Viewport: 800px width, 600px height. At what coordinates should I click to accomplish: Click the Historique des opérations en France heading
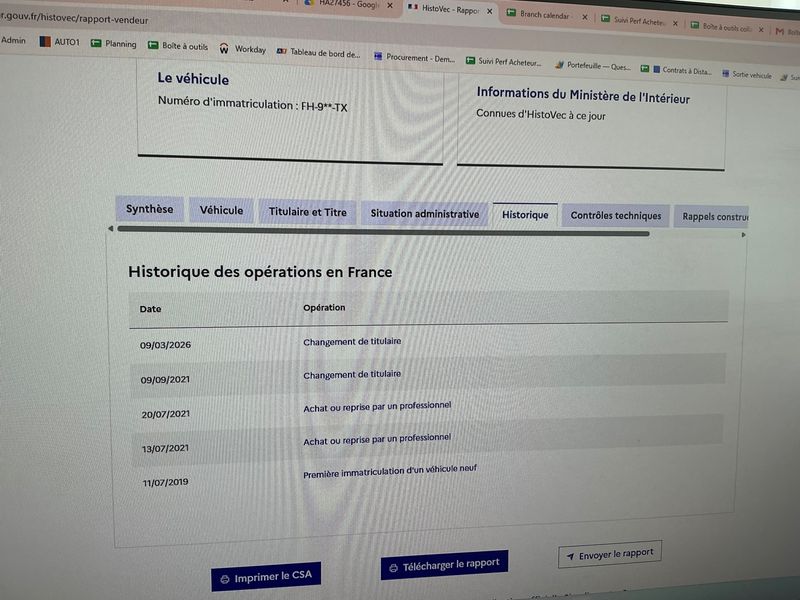point(260,271)
